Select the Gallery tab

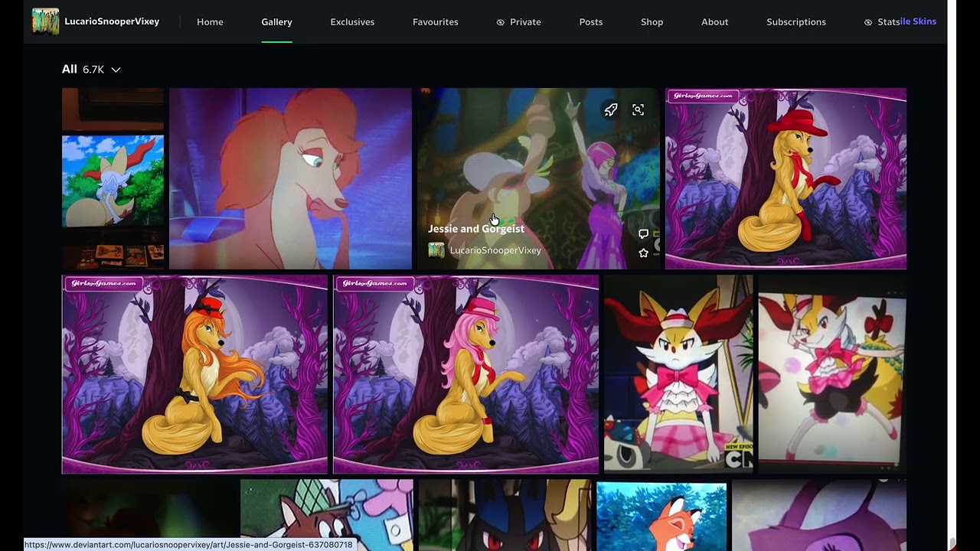pyautogui.click(x=276, y=22)
